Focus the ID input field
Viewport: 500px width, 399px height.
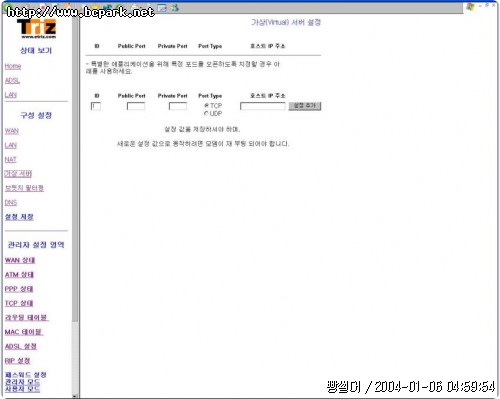[96, 106]
